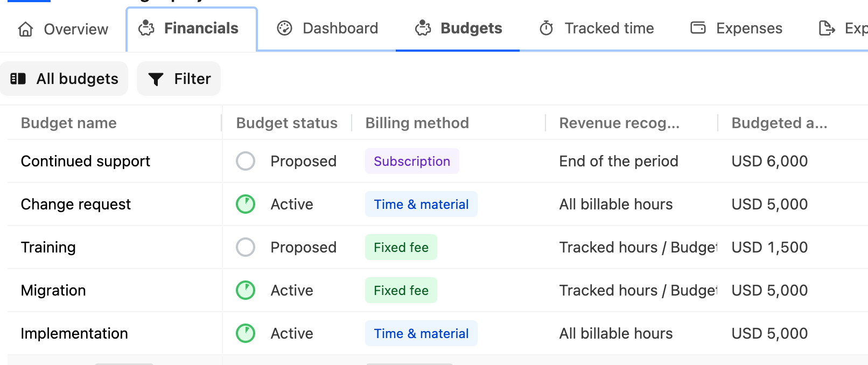Open the Implementation budget
Screen dimensions: 868x365
tap(74, 333)
